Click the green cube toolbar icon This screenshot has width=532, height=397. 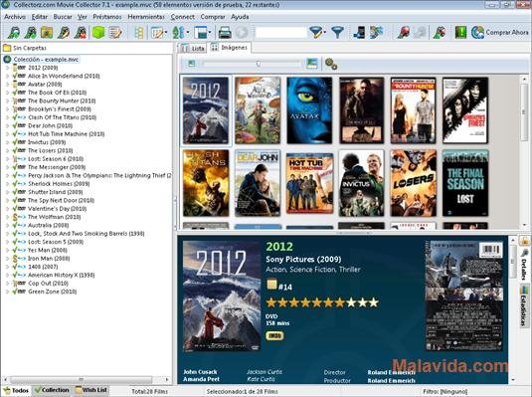point(98,33)
